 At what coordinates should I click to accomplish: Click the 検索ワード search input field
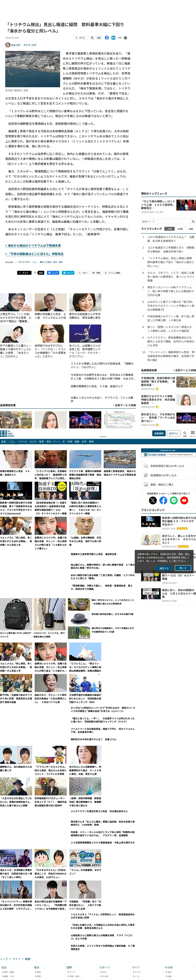[166, 221]
